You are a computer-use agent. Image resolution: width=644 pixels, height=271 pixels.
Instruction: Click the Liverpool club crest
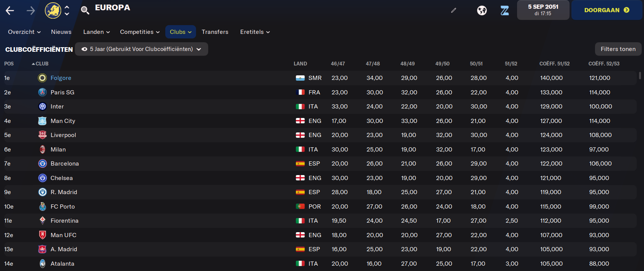(42, 135)
